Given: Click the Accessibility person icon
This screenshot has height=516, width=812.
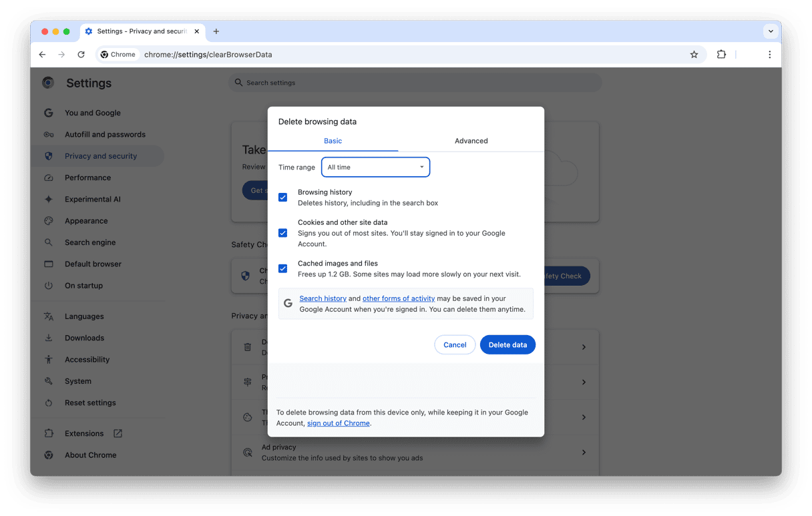Looking at the screenshot, I should pos(49,359).
